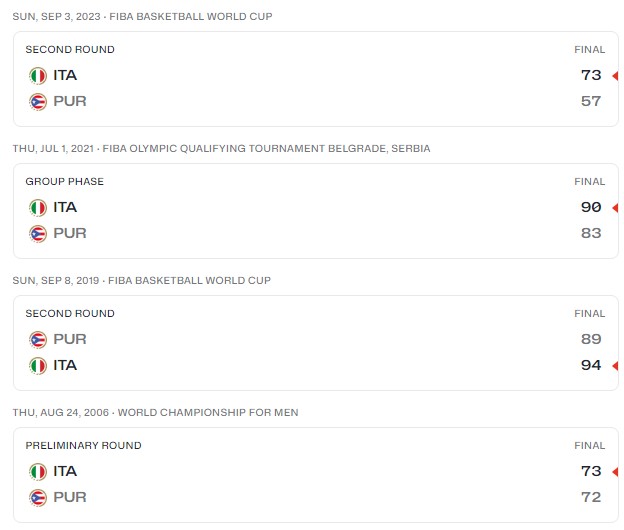
Task: Click Italy's score of 73 in 2023 game
Action: (591, 75)
